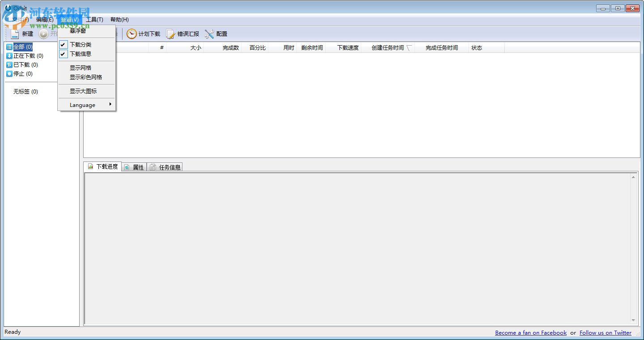Open the 帮助(H) menu

pyautogui.click(x=119, y=19)
